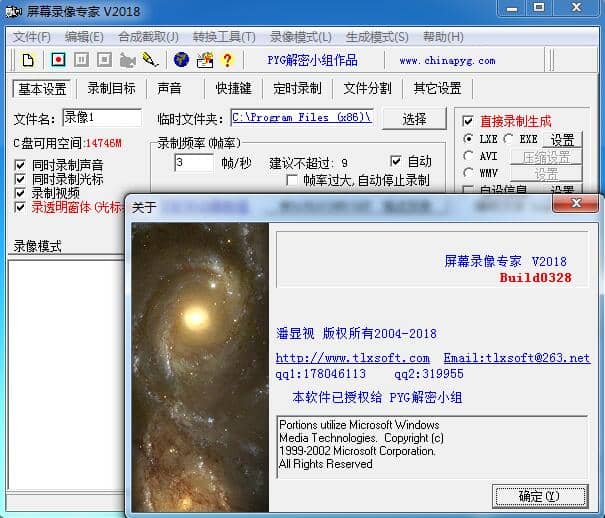Image resolution: width=605 pixels, height=518 pixels.
Task: Uncheck the 直接录制生成 checkbox
Action: [468, 121]
